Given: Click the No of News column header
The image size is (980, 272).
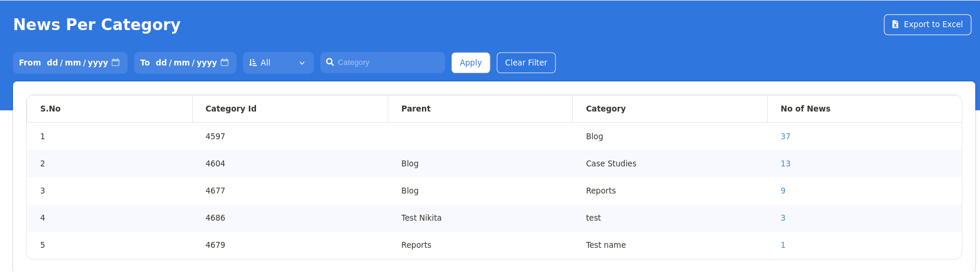Looking at the screenshot, I should [805, 109].
